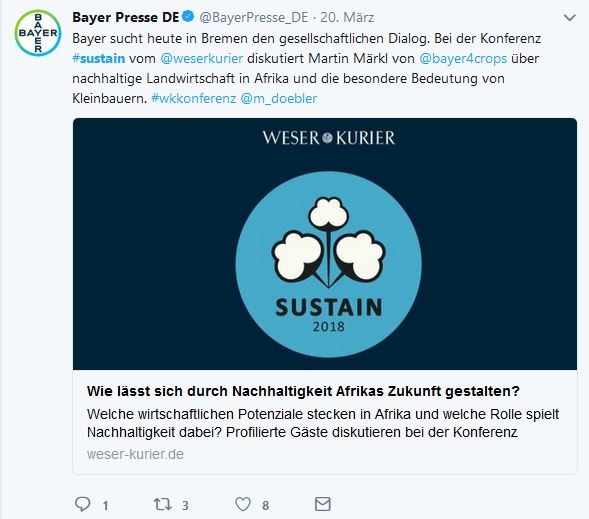
Task: Like the tweet with the heart icon
Action: [x=243, y=504]
